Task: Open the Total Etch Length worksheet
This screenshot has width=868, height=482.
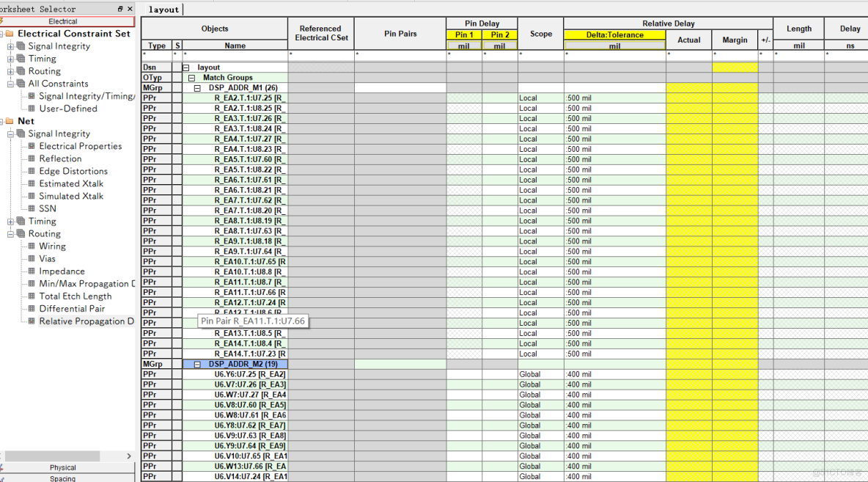Action: tap(76, 296)
